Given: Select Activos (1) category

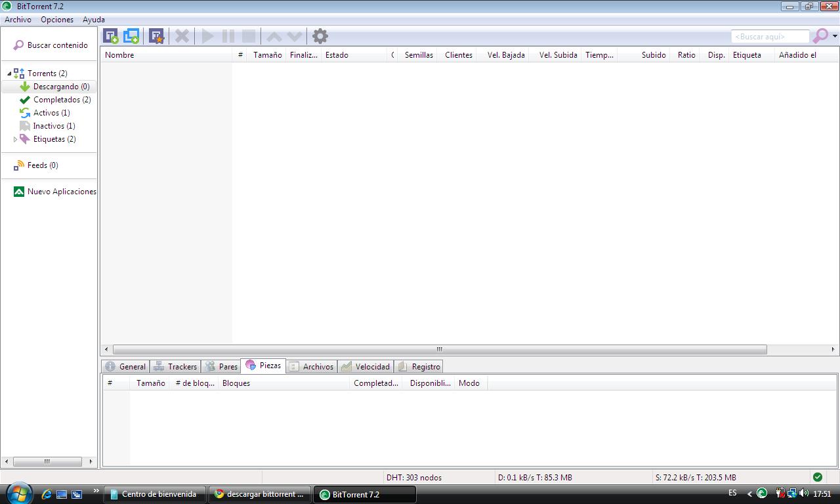Looking at the screenshot, I should [x=45, y=113].
